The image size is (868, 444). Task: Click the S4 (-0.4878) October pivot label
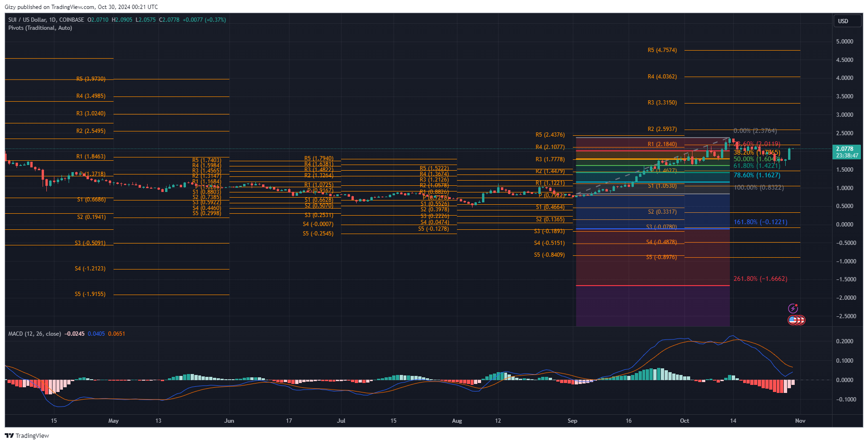click(x=661, y=242)
